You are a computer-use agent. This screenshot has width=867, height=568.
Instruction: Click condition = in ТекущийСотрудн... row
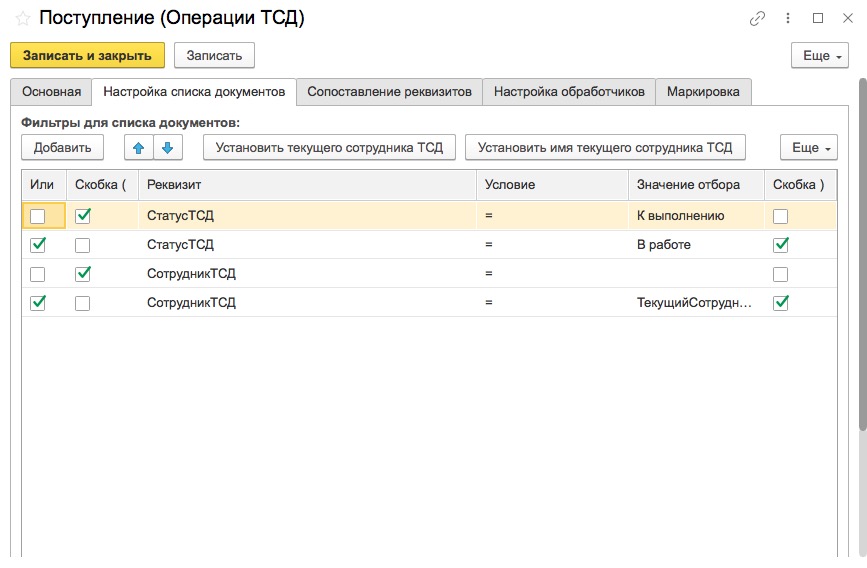click(x=552, y=303)
